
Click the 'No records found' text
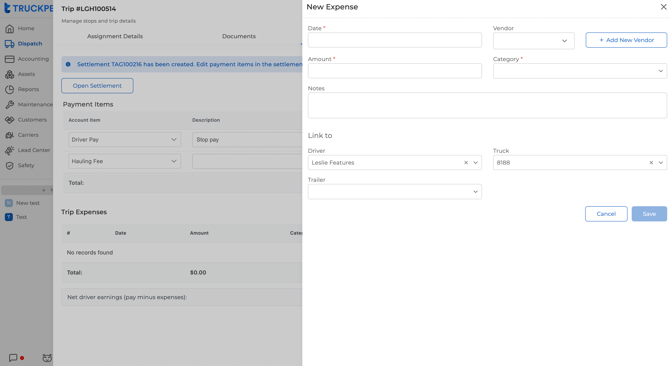90,252
